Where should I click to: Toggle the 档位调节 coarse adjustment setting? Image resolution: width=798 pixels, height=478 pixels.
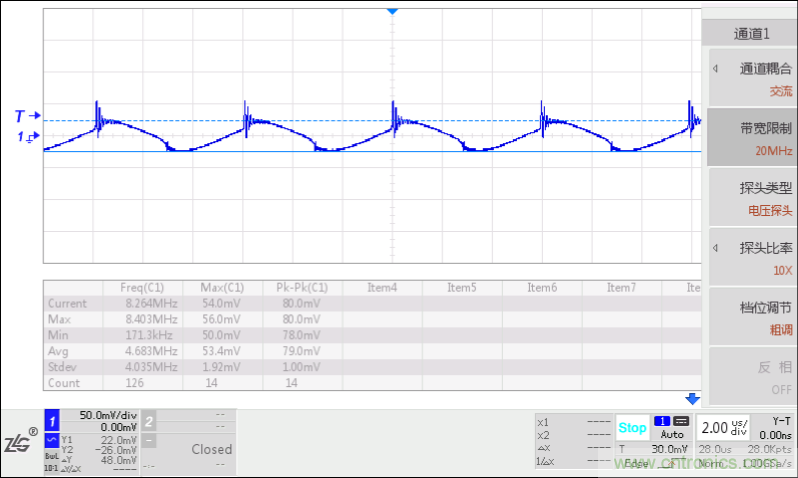[752, 317]
